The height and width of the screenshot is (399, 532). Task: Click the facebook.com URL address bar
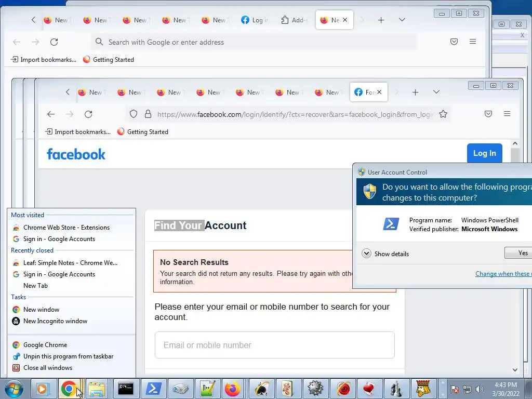tap(295, 114)
